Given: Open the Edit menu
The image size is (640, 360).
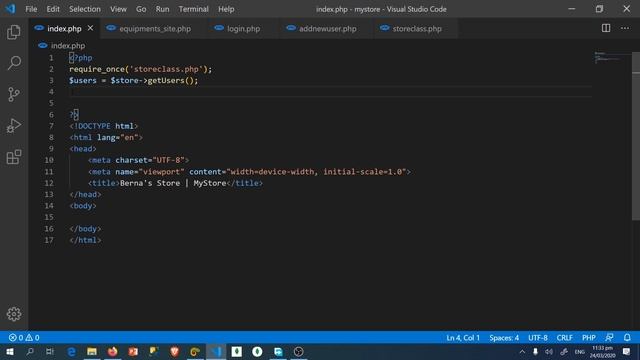Looking at the screenshot, I should pyautogui.click(x=53, y=9).
